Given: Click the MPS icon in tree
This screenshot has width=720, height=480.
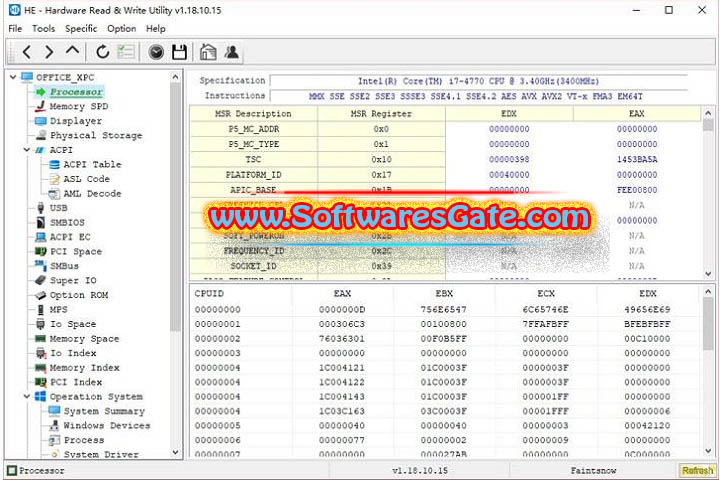Looking at the screenshot, I should click(x=41, y=310).
